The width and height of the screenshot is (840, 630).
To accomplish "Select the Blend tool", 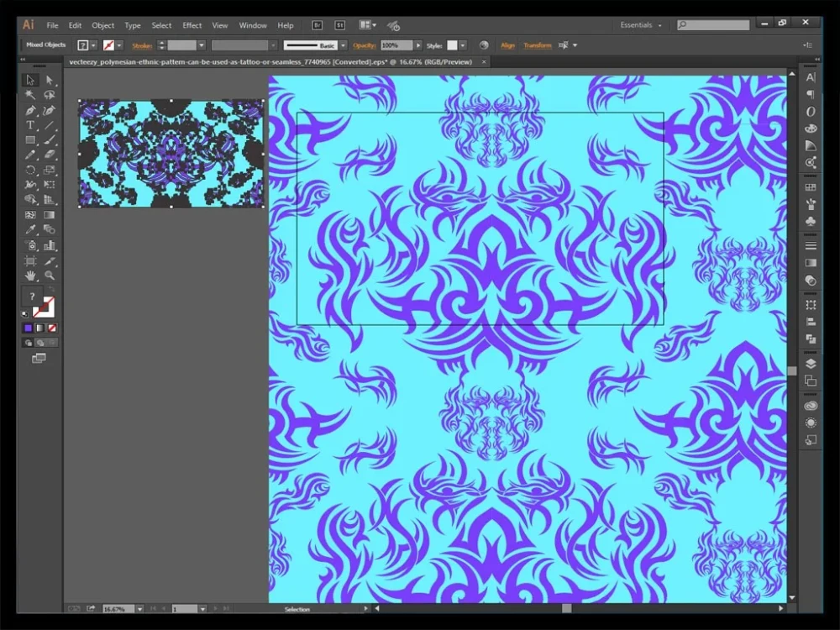I will tap(50, 230).
